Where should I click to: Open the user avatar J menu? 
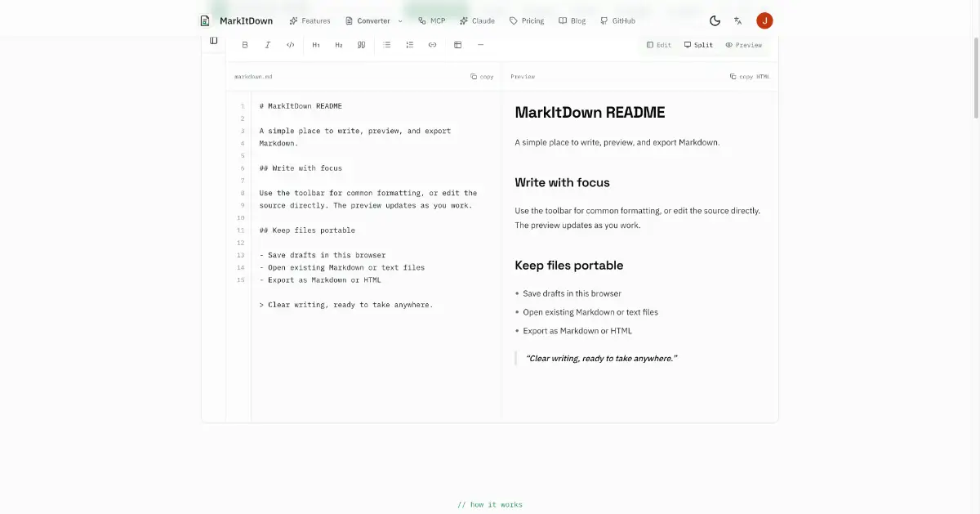click(764, 20)
